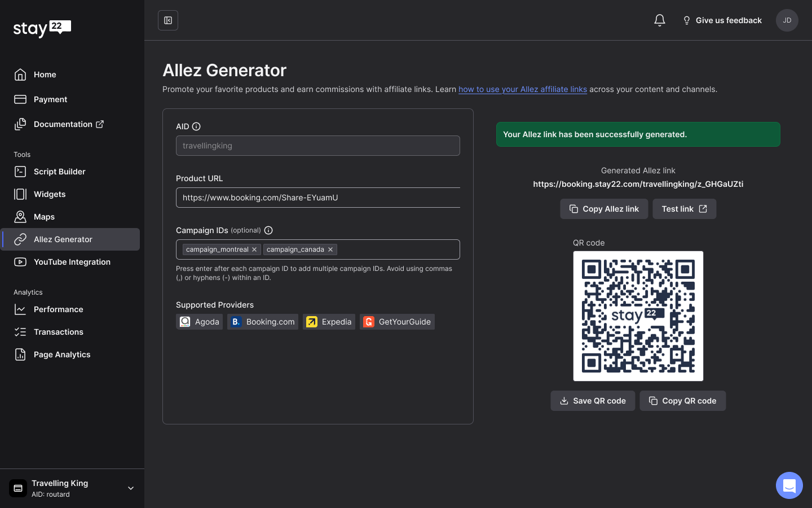
Task: Remove the campaign_montreal tag
Action: (254, 249)
